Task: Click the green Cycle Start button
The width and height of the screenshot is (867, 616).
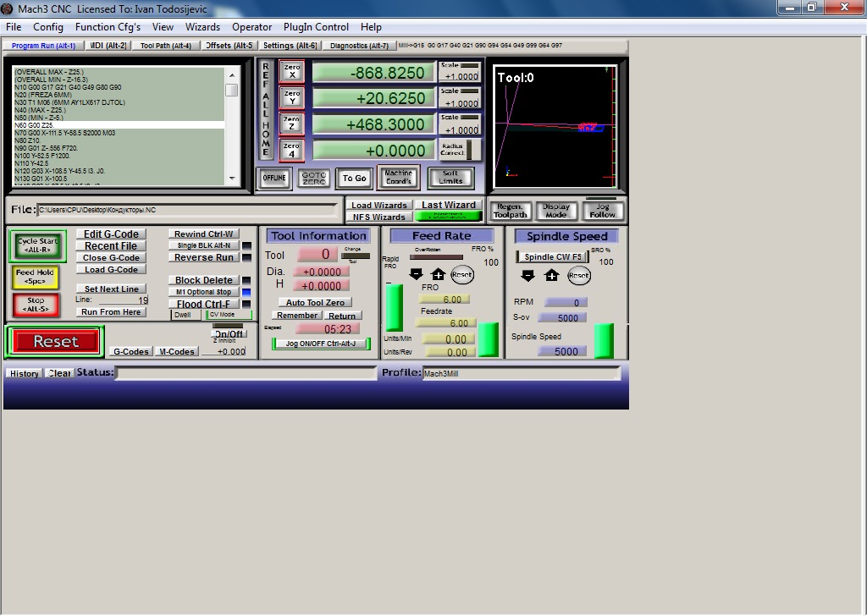Action: [37, 245]
